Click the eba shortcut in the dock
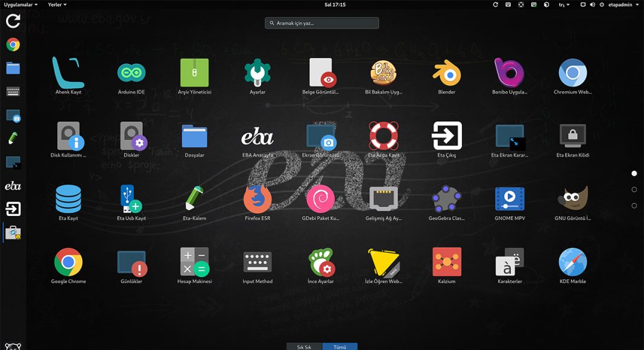This screenshot has width=644, height=350. pyautogui.click(x=13, y=186)
